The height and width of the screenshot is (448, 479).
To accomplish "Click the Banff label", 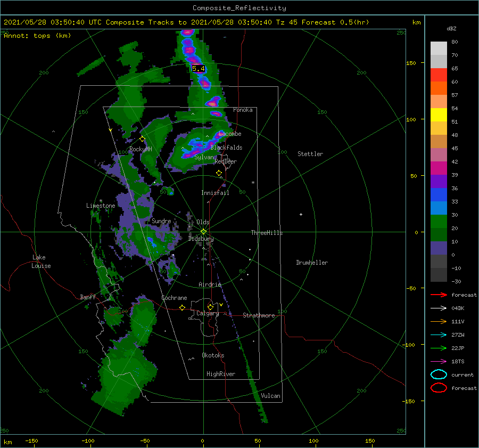I will (88, 297).
